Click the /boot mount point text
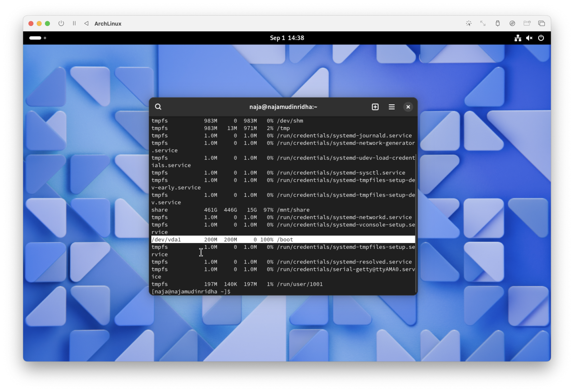 pyautogui.click(x=285, y=240)
